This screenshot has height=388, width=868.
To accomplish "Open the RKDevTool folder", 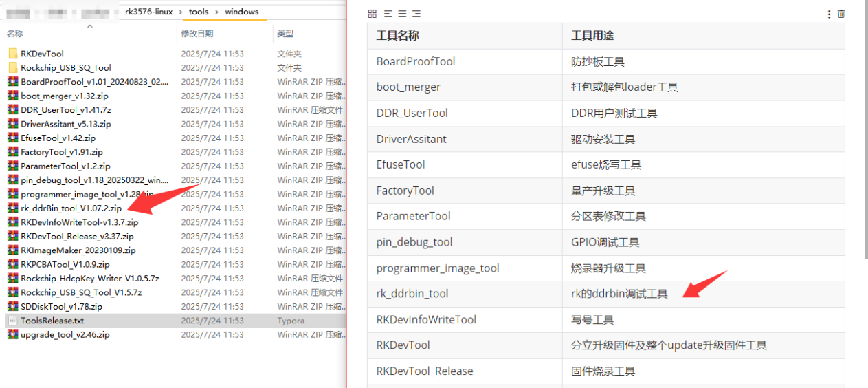I will 42,54.
